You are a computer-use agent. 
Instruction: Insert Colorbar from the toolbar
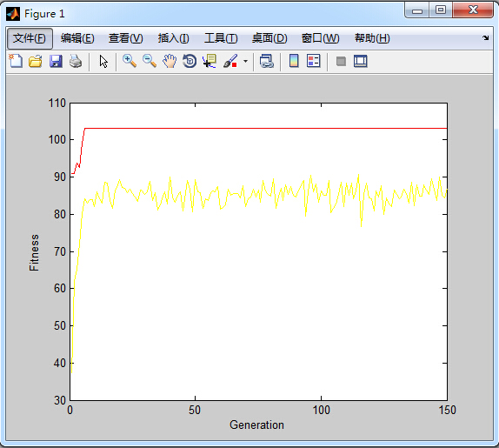tap(294, 61)
